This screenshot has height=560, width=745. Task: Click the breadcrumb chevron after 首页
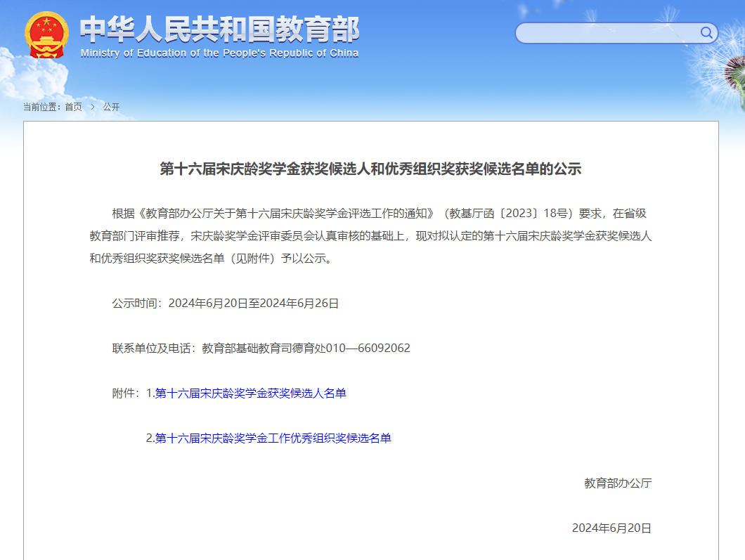coord(93,107)
